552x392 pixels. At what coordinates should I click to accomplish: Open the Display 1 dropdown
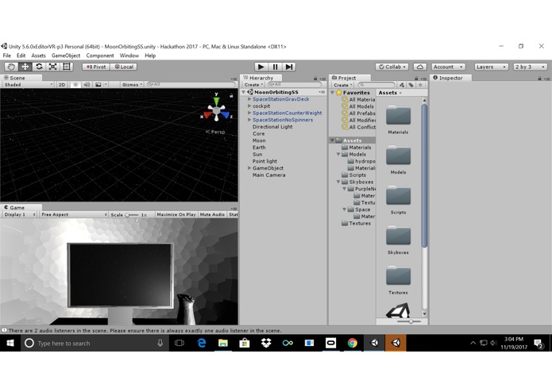pyautogui.click(x=20, y=214)
